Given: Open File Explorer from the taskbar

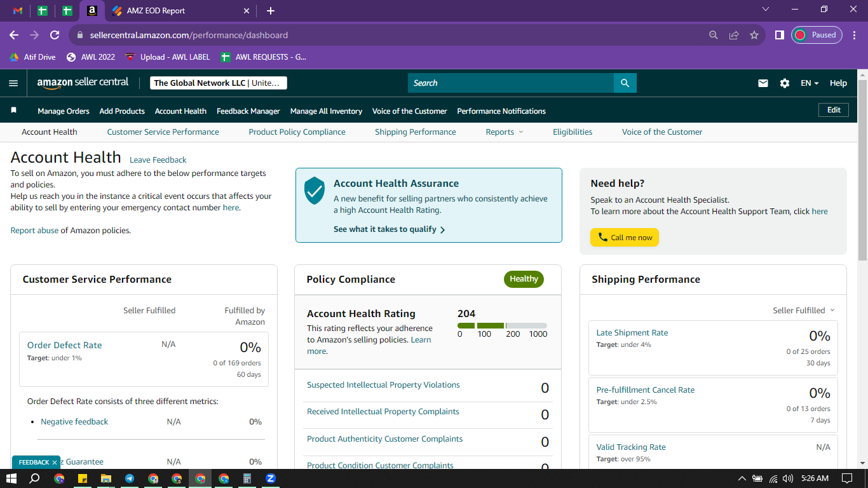Looking at the screenshot, I should [x=106, y=478].
